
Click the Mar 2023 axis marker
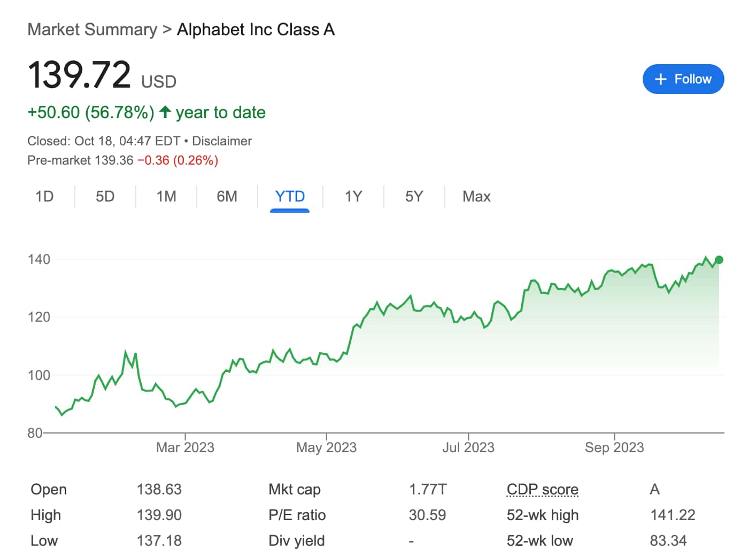pyautogui.click(x=185, y=447)
